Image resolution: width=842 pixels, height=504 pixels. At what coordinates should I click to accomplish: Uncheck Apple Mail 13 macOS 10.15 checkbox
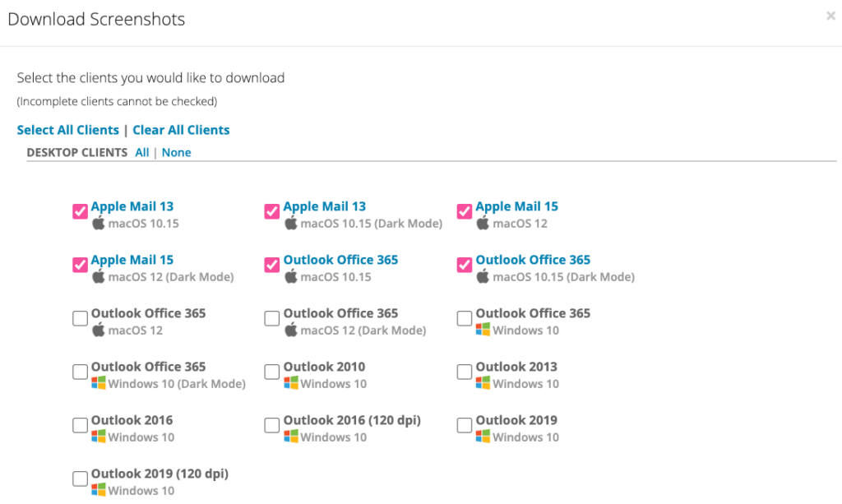(x=80, y=212)
